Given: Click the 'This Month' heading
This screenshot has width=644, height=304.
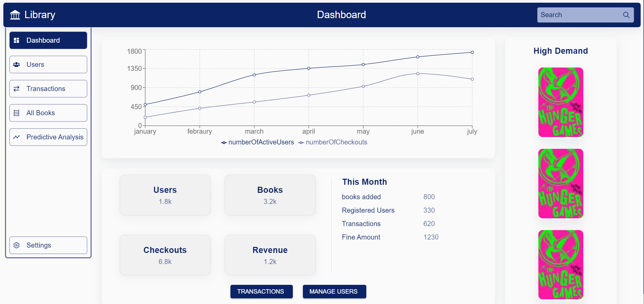Looking at the screenshot, I should [x=365, y=182].
